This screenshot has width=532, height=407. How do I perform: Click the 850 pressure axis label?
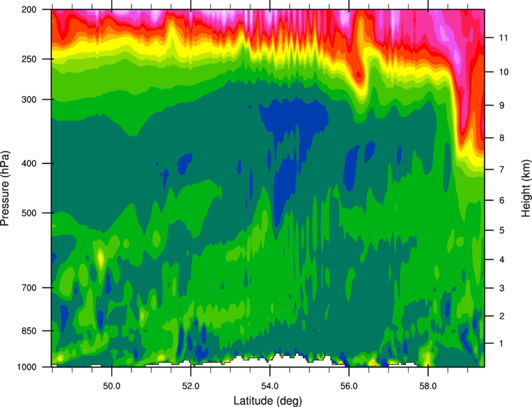pos(29,331)
